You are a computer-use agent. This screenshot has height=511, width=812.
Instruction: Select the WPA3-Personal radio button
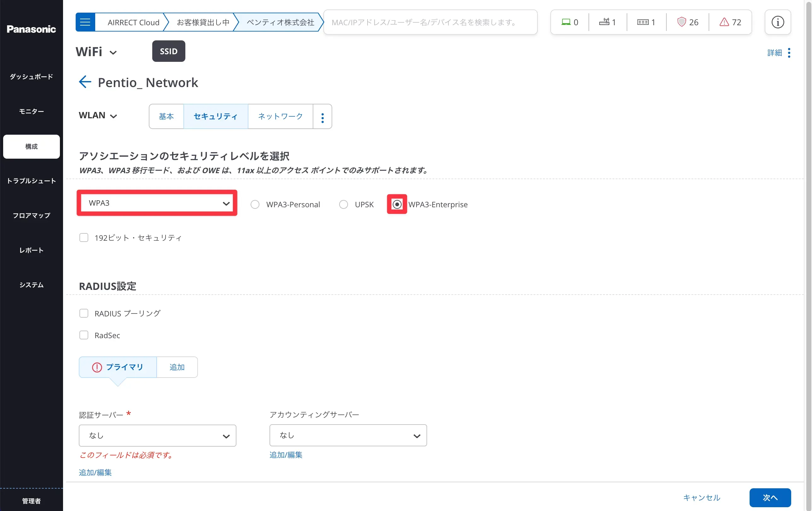[255, 204]
